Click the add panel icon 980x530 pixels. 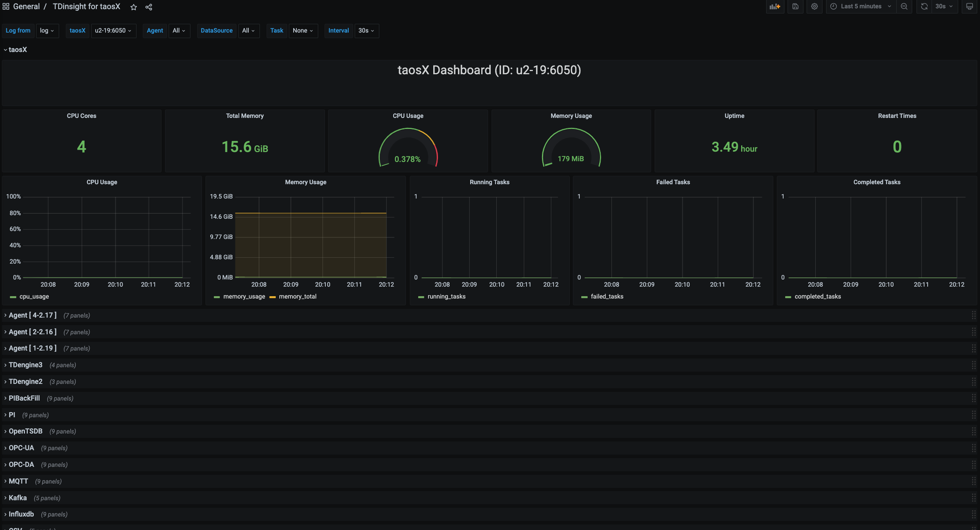pyautogui.click(x=774, y=6)
